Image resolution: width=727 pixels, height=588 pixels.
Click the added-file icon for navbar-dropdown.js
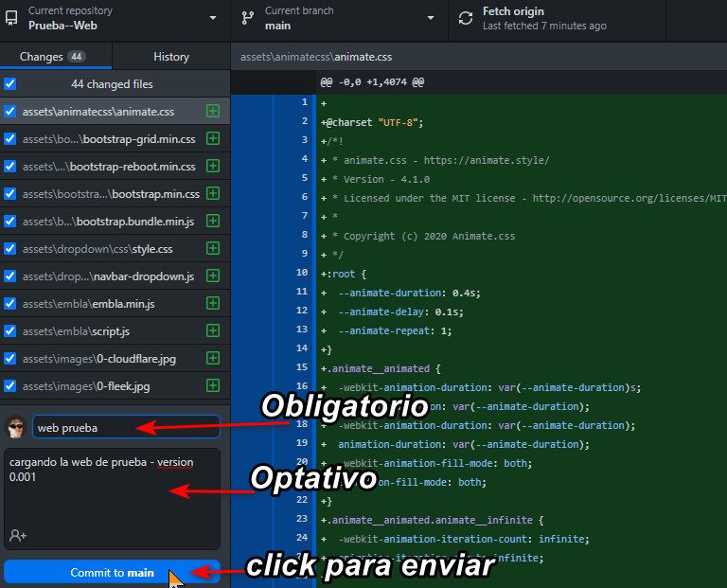coord(213,276)
